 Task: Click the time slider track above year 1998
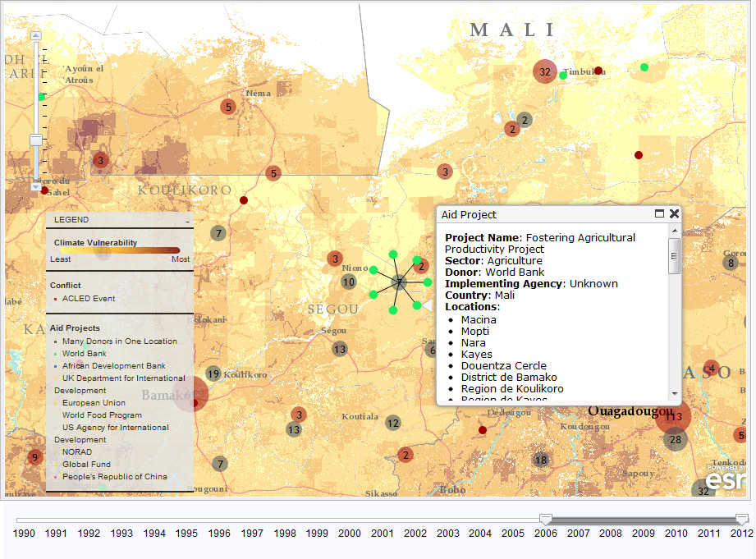[285, 520]
